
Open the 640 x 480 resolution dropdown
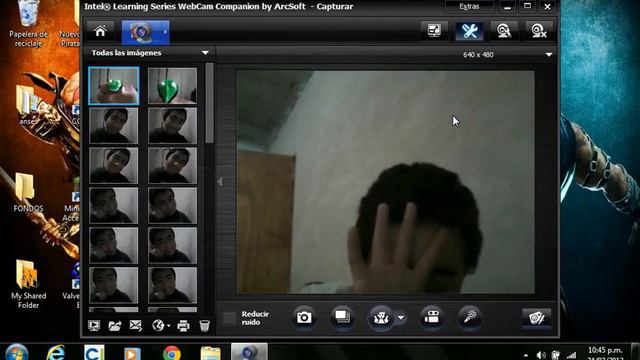click(x=549, y=54)
